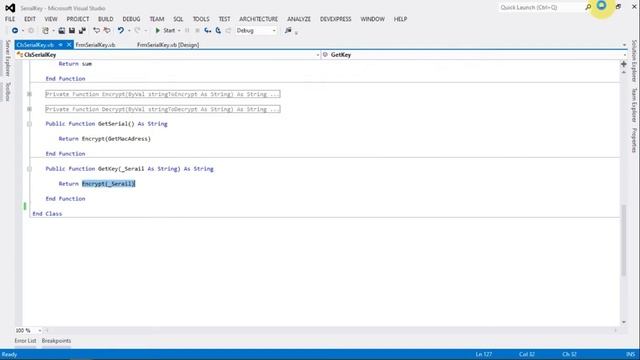Image resolution: width=640 pixels, height=360 pixels.
Task: Click the Open File toolbar icon
Action: click(62, 31)
